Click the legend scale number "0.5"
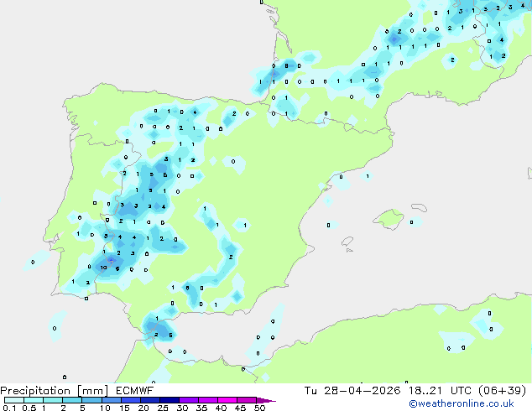Viewport: 532px width, 411px height. click(29, 408)
